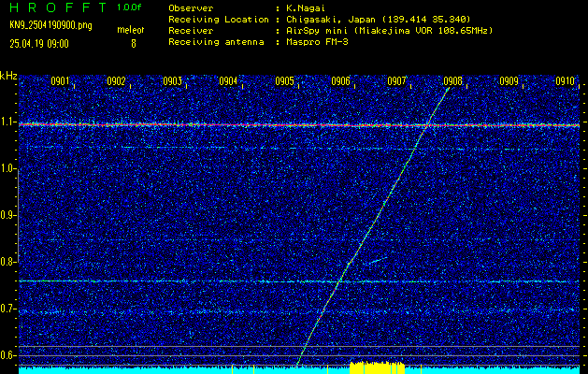The width and height of the screenshot is (588, 374).
Task: Click the 0.7 kHz axis label
Action: (x=7, y=309)
